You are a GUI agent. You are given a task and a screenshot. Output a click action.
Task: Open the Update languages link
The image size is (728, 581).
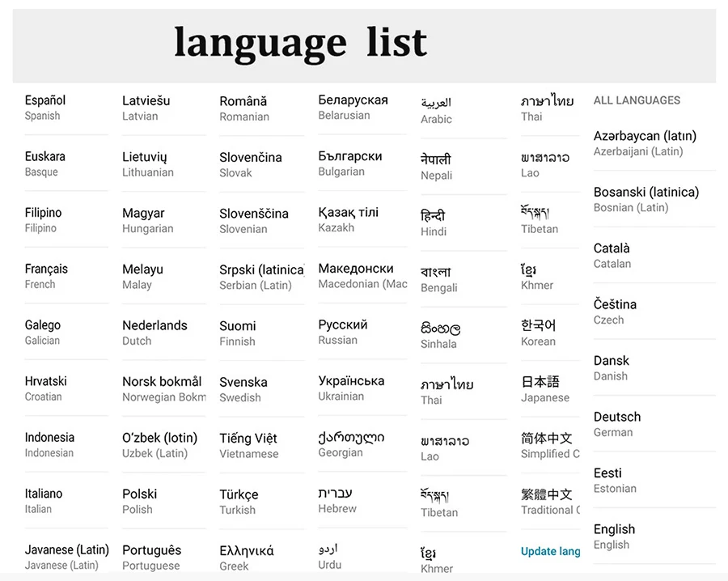tap(550, 551)
